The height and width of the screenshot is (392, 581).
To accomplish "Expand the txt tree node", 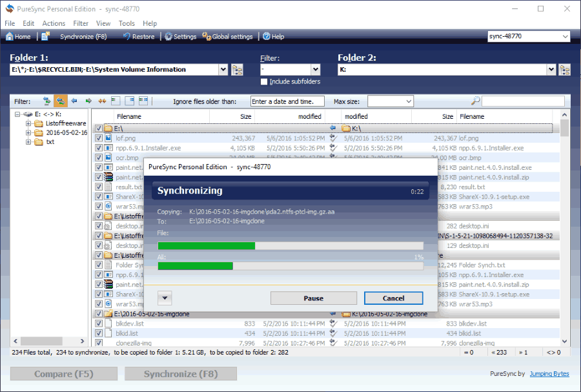I will point(28,142).
